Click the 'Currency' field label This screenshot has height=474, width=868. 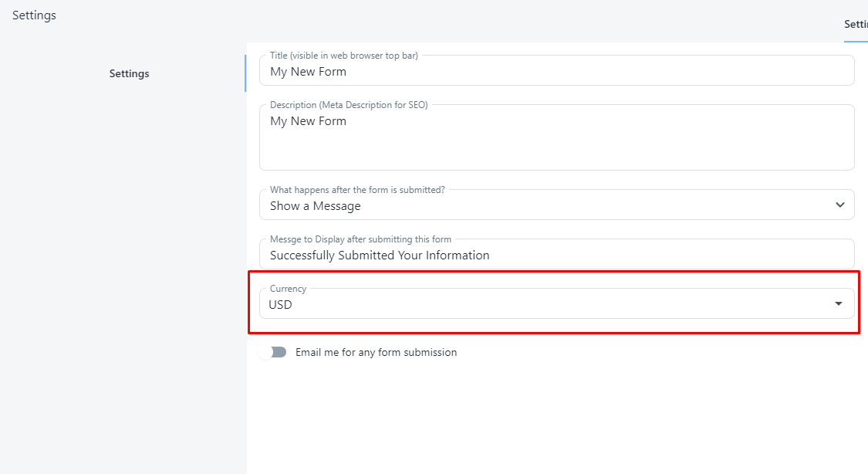pos(288,289)
